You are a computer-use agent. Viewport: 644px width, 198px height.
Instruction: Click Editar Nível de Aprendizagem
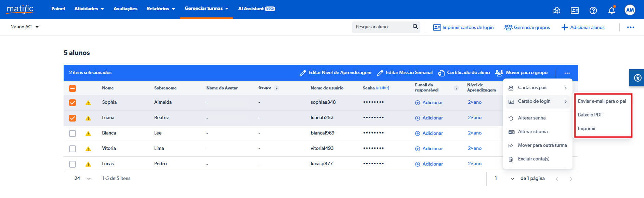[x=335, y=73]
